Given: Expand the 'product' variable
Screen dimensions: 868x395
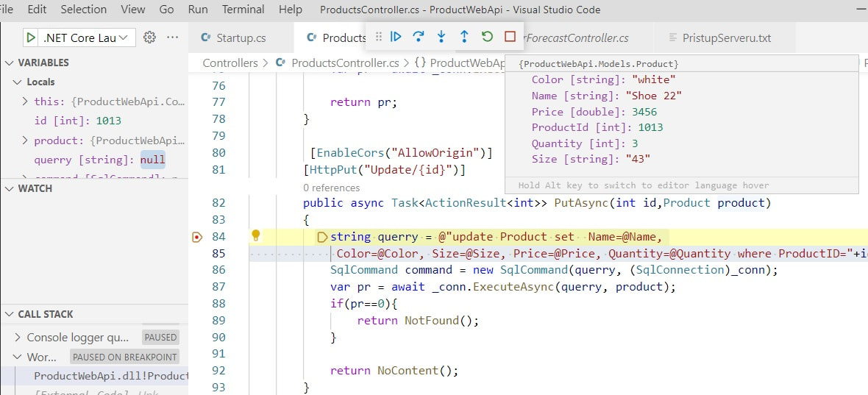Looking at the screenshot, I should 25,140.
